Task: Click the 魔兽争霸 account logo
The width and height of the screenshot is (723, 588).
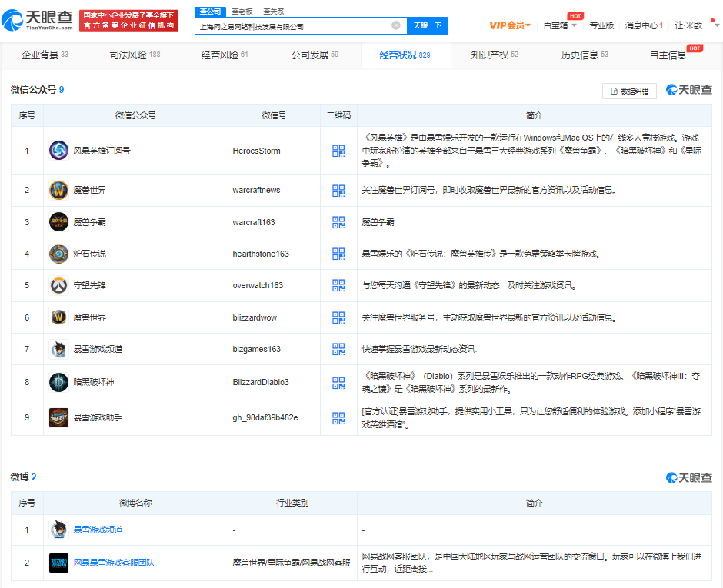Action: coord(59,222)
